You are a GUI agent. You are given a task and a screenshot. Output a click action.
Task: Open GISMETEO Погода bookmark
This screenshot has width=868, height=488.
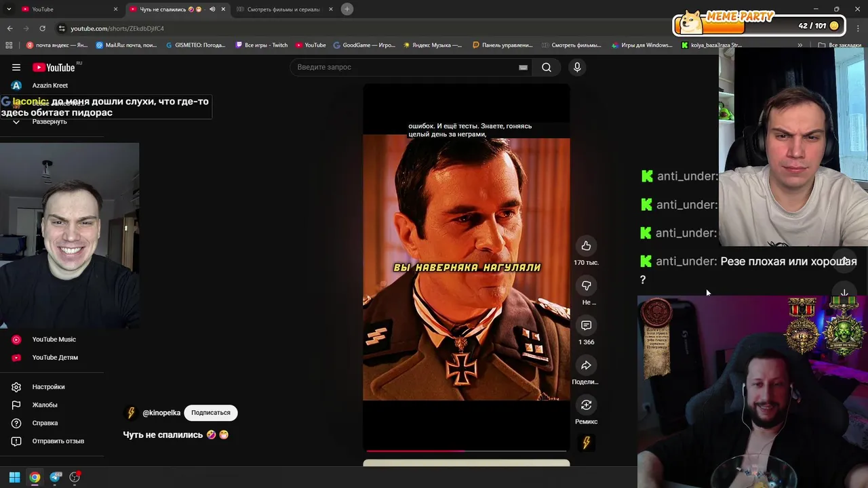[x=196, y=45]
